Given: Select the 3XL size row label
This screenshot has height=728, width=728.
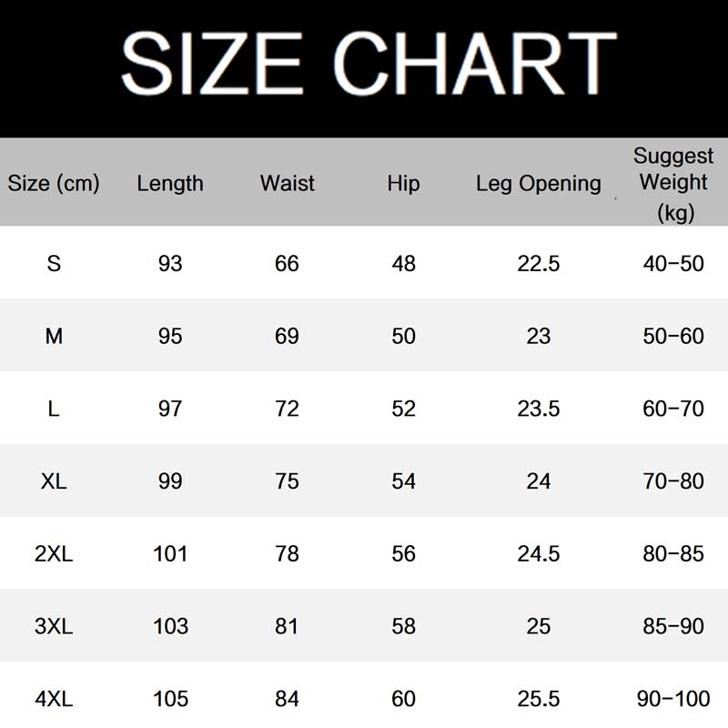Looking at the screenshot, I should (54, 626).
